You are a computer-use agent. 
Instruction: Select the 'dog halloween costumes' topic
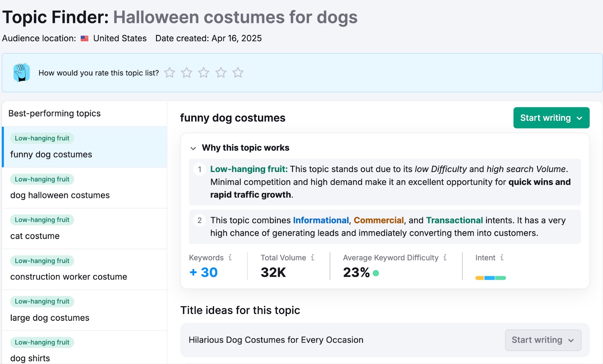pos(60,195)
